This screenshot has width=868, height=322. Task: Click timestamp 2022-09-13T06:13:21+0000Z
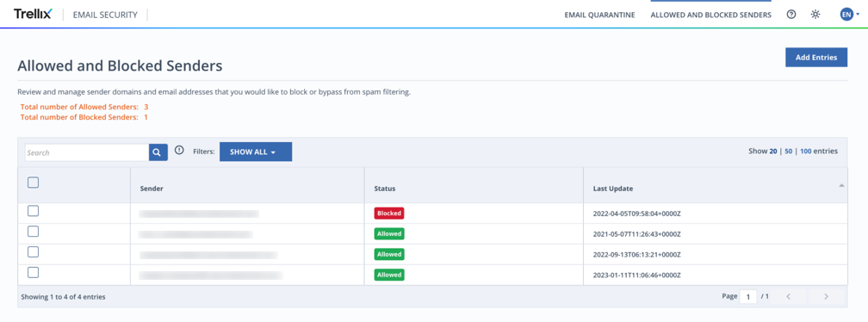tap(636, 255)
